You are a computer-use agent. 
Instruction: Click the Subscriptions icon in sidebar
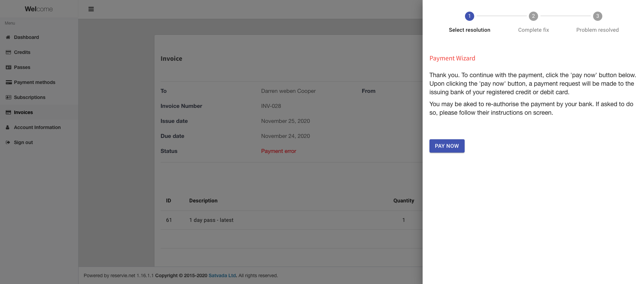click(x=9, y=97)
